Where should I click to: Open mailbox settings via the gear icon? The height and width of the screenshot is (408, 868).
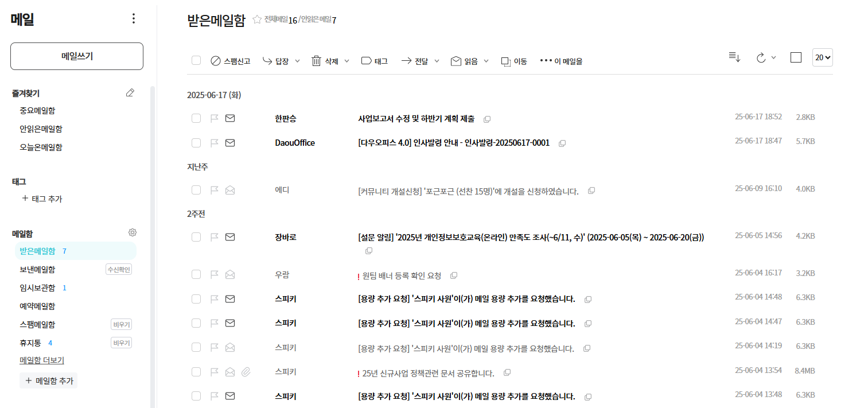tap(132, 232)
